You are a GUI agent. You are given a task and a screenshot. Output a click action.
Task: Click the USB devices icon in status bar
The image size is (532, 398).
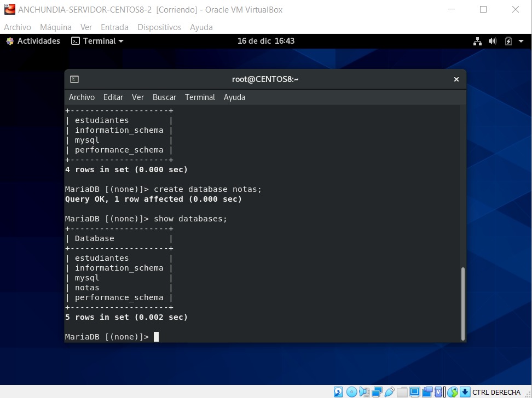[389, 391]
